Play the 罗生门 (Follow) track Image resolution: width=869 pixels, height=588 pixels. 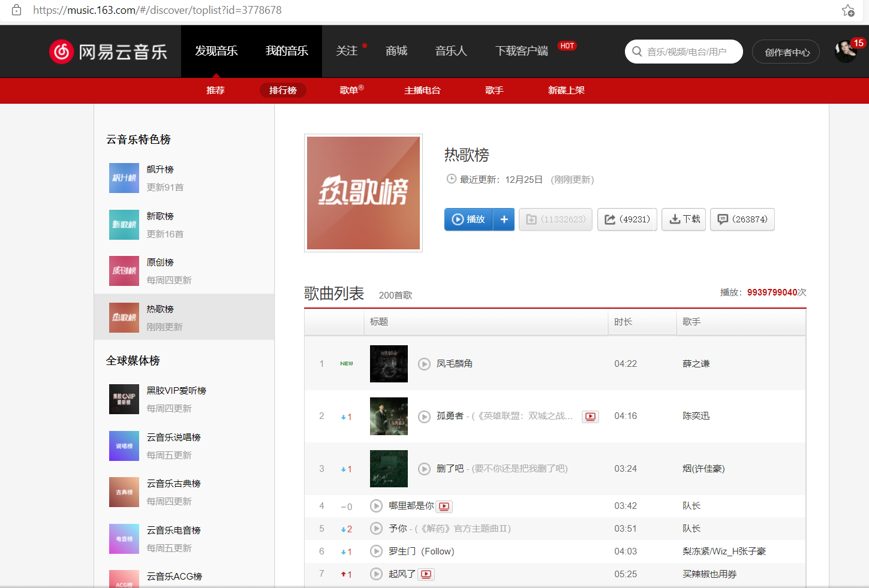pyautogui.click(x=376, y=551)
